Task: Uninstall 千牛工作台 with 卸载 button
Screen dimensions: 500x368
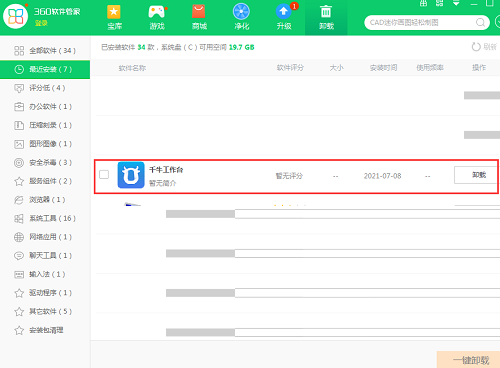Action: point(476,175)
